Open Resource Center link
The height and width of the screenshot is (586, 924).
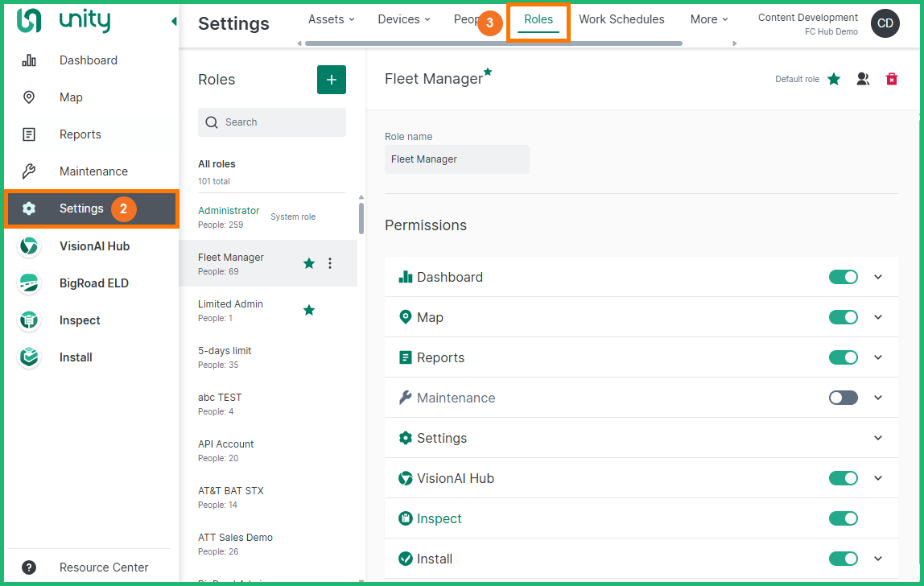[103, 567]
